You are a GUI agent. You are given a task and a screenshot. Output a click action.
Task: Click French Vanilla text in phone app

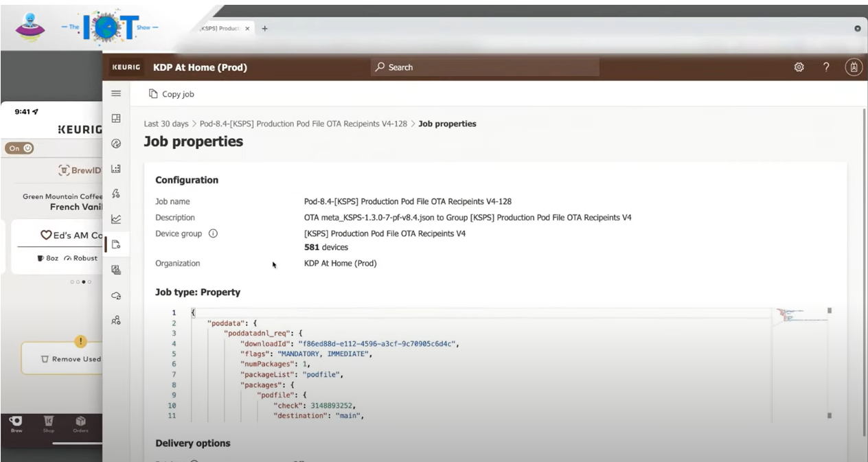point(76,207)
